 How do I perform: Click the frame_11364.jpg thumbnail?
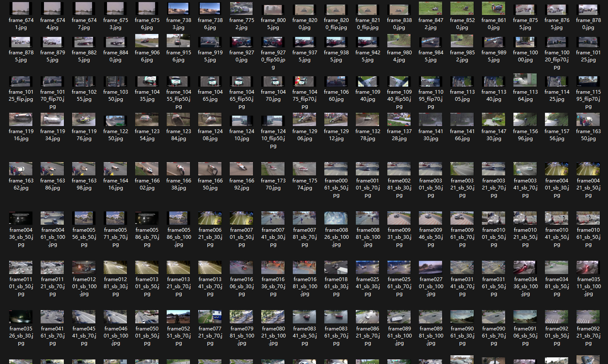(x=525, y=80)
